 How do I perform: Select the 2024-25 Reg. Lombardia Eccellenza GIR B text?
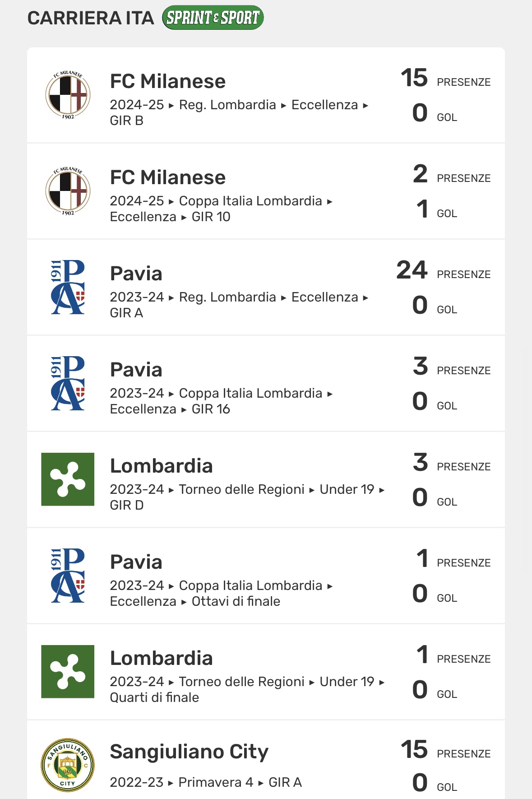(x=239, y=112)
